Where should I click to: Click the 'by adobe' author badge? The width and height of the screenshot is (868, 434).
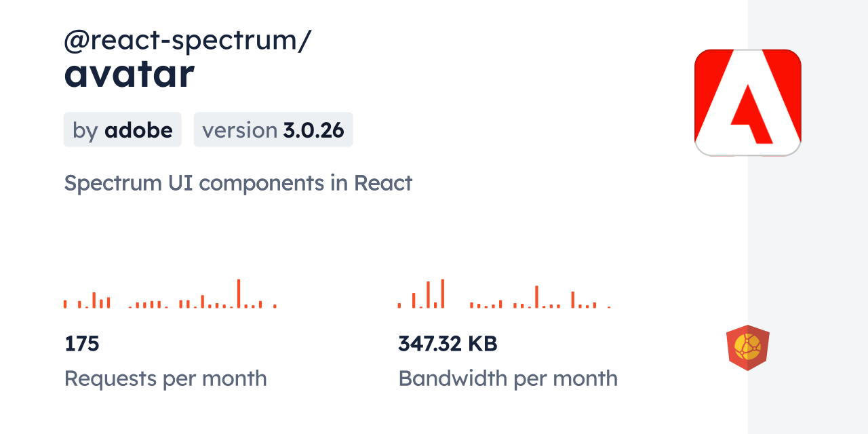pos(123,130)
